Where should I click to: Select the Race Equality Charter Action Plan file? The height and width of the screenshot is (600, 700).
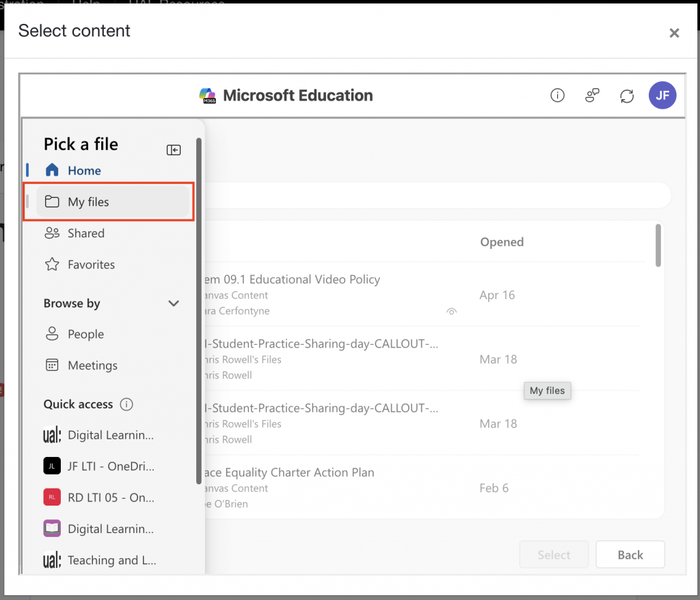[287, 473]
